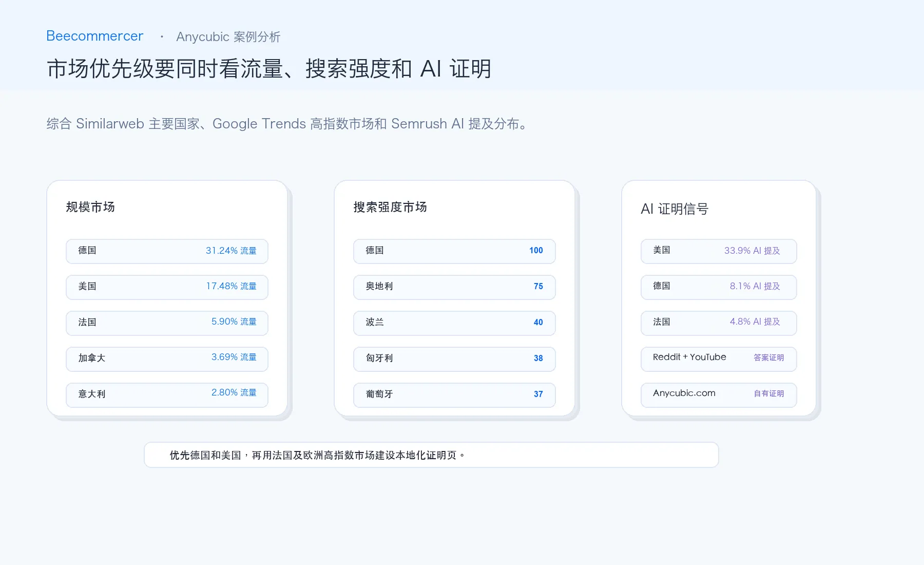Click the conclusion box starting '优先德国和美国'
The width and height of the screenshot is (924, 565).
(431, 455)
